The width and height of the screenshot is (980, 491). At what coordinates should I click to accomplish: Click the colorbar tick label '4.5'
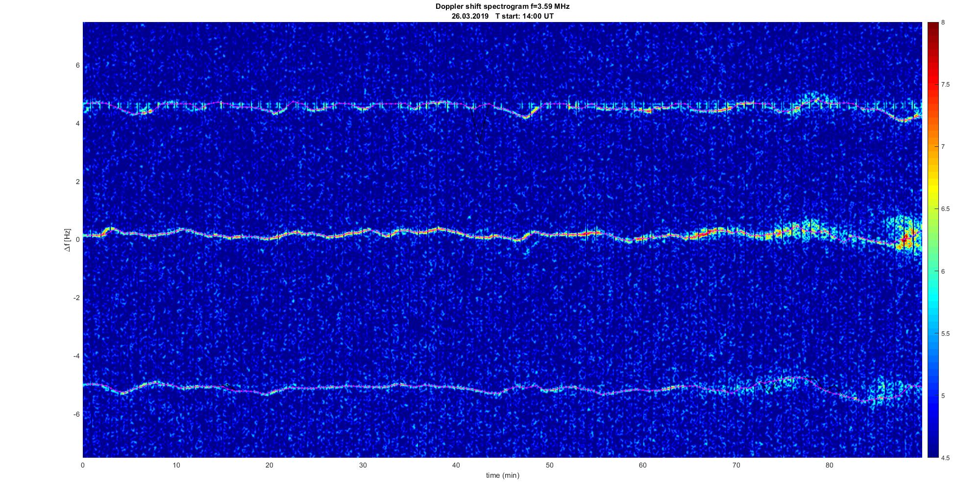click(945, 458)
